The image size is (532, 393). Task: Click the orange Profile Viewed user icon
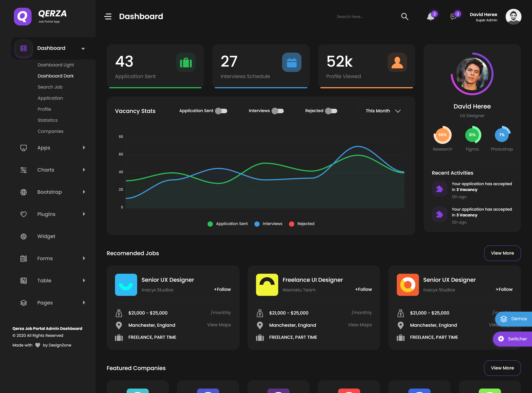(x=397, y=62)
